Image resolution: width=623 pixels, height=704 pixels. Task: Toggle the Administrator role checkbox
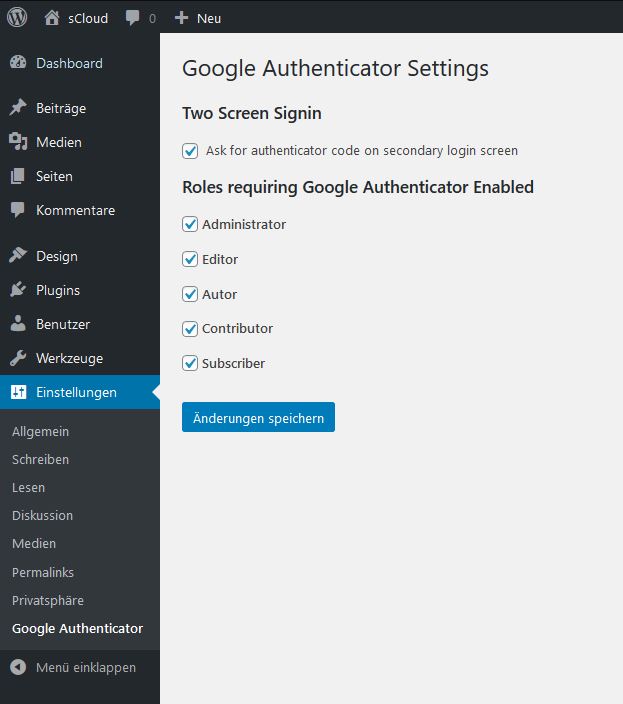click(190, 224)
